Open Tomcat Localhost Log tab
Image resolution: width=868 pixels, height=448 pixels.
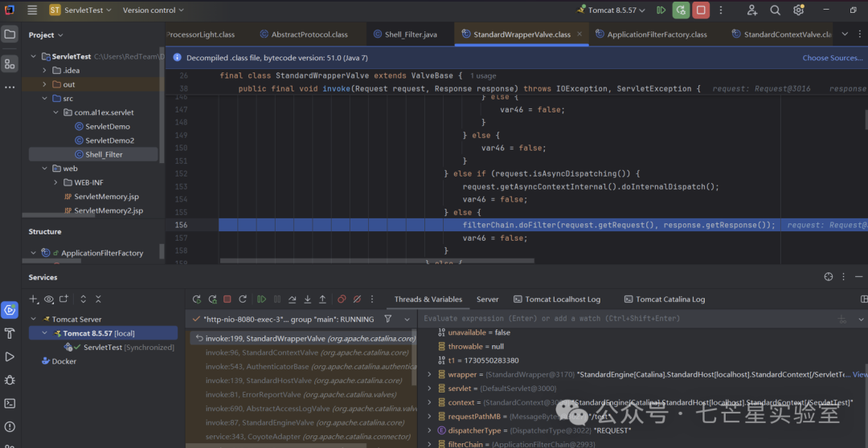tap(557, 299)
